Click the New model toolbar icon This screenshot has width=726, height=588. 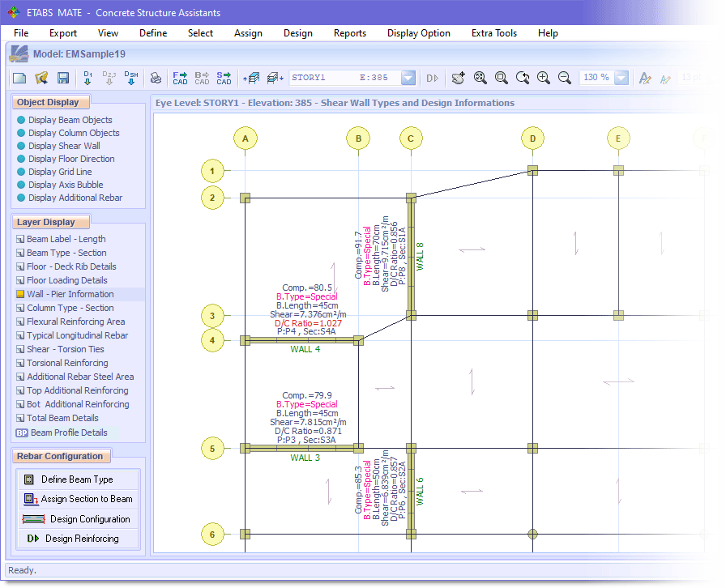tap(19, 78)
